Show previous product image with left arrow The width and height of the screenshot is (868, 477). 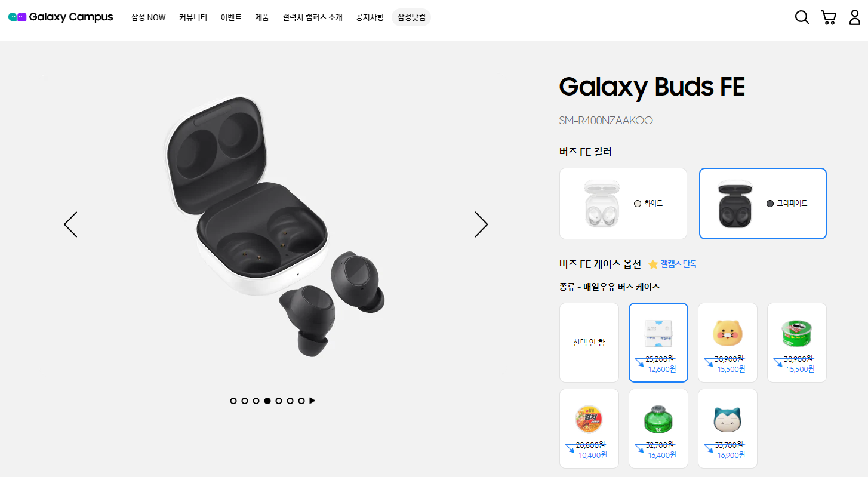click(x=70, y=224)
